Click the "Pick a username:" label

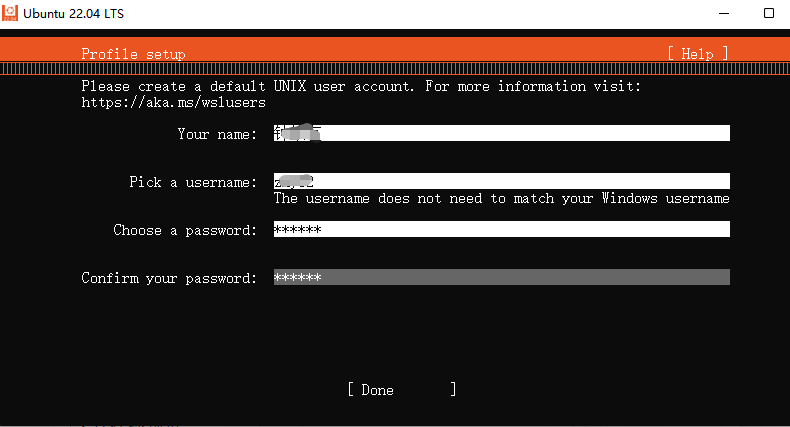[x=193, y=182]
